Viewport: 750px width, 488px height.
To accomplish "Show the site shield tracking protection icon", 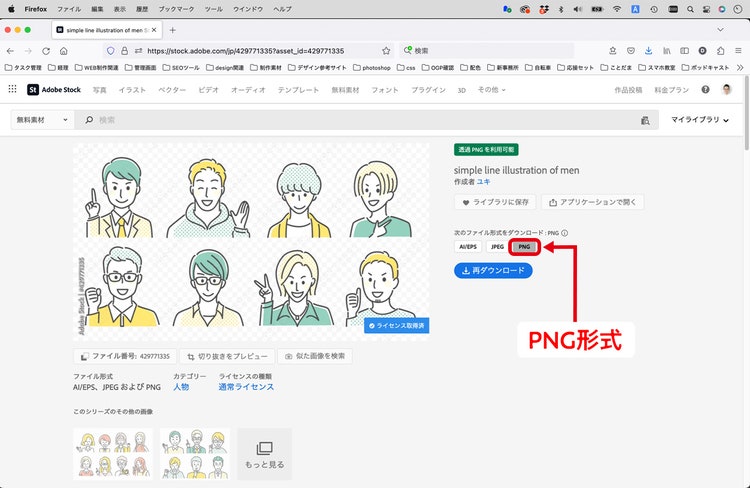I will (110, 51).
